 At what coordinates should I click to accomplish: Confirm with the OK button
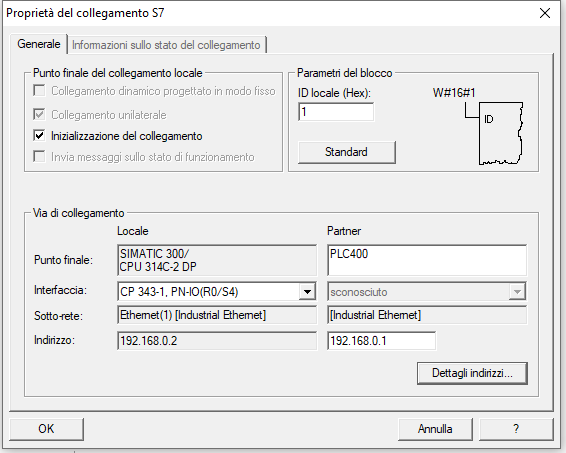46,429
